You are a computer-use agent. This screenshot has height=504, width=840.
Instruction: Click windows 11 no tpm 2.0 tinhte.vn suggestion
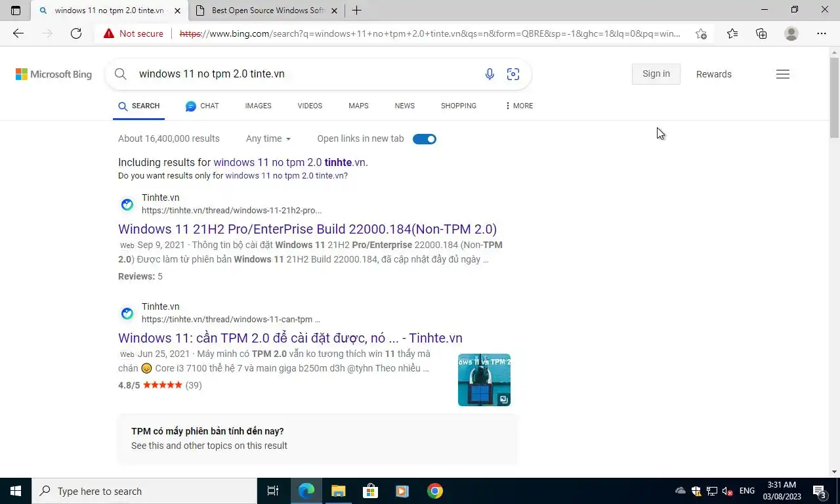289,162
